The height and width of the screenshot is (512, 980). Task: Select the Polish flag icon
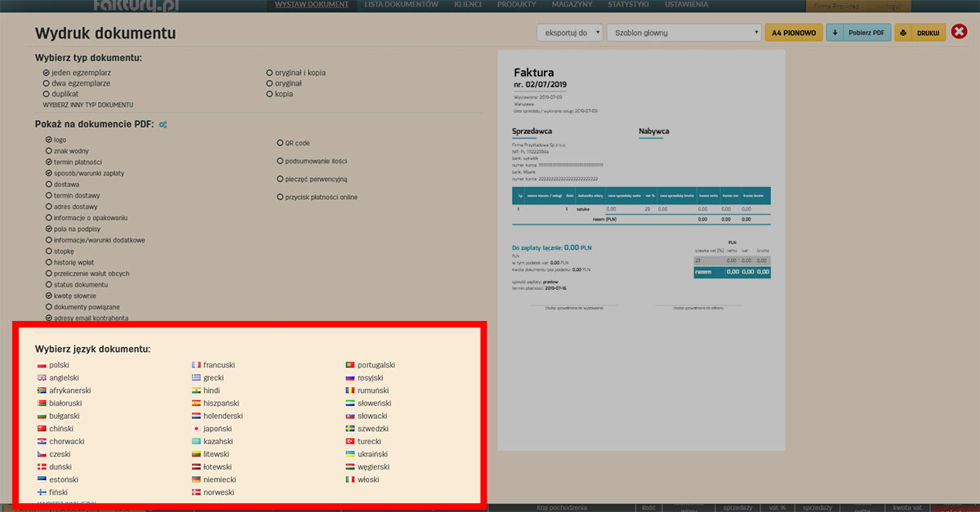click(42, 365)
